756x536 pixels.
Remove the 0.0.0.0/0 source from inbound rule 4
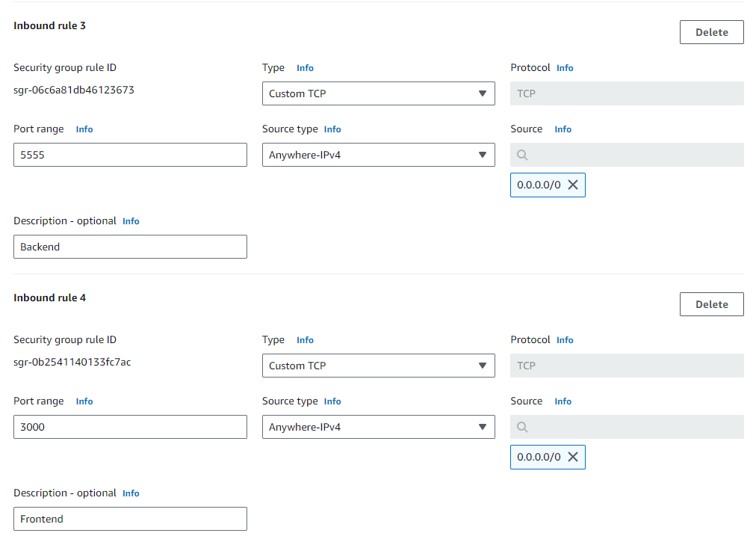tap(573, 457)
